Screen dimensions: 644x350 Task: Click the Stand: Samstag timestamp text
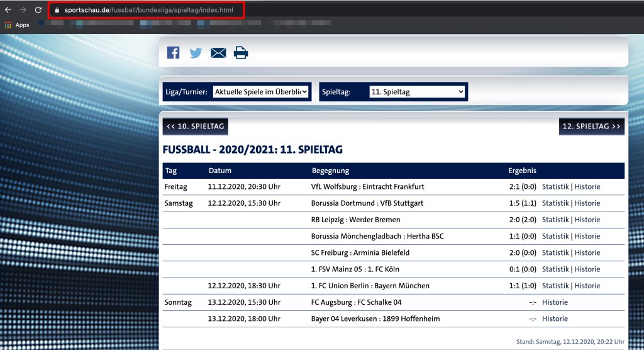pyautogui.click(x=570, y=342)
